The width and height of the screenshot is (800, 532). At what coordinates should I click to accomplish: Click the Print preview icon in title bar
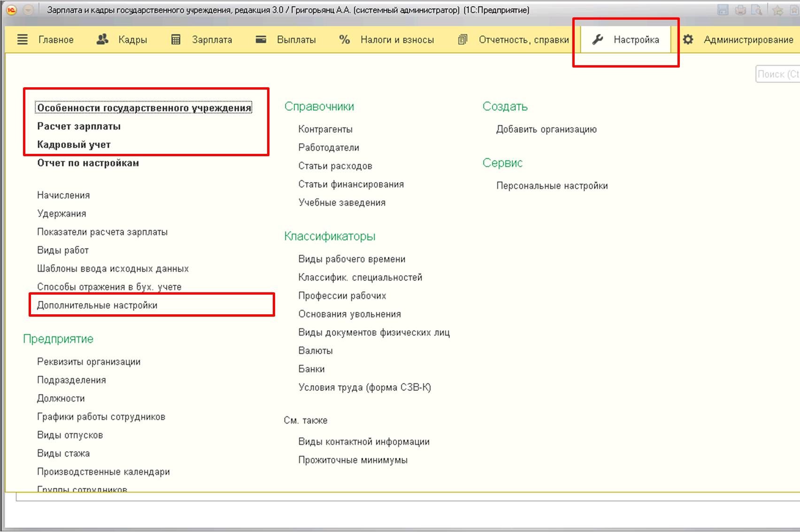(x=757, y=10)
